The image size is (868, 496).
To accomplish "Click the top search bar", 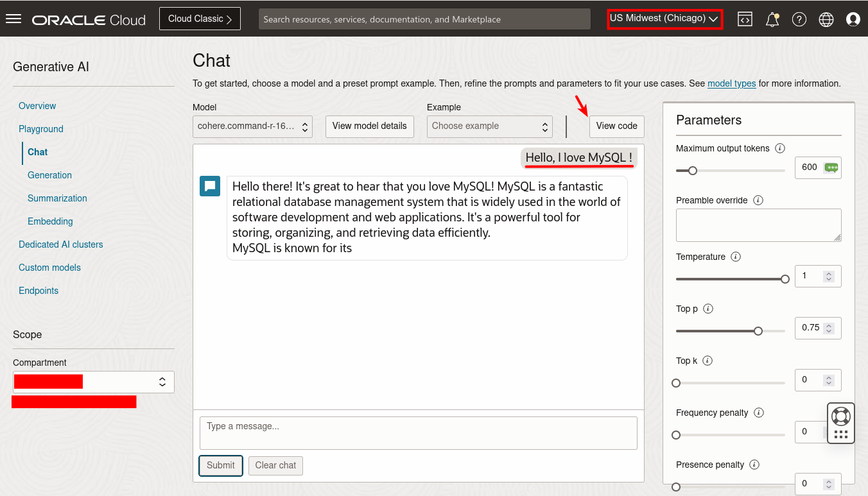I will (424, 19).
